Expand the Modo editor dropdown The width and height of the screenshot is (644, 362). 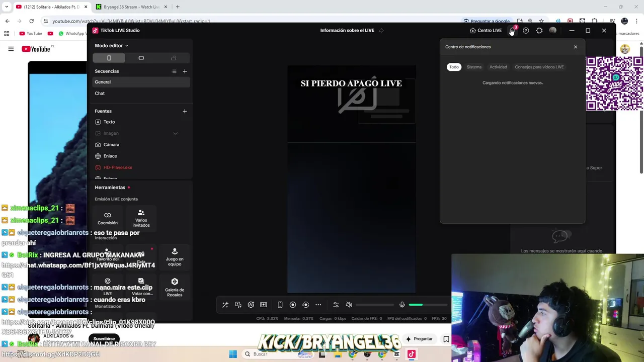coord(111,46)
